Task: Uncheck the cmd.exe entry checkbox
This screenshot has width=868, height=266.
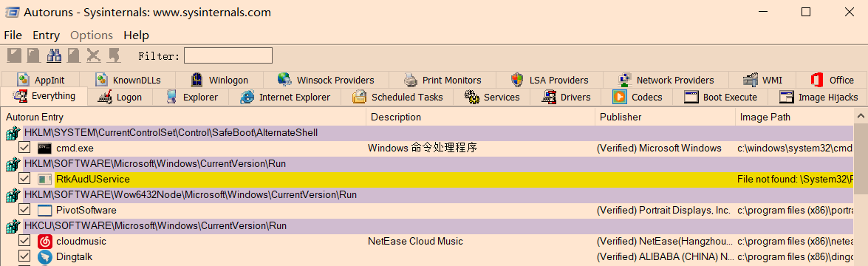Action: [24, 148]
